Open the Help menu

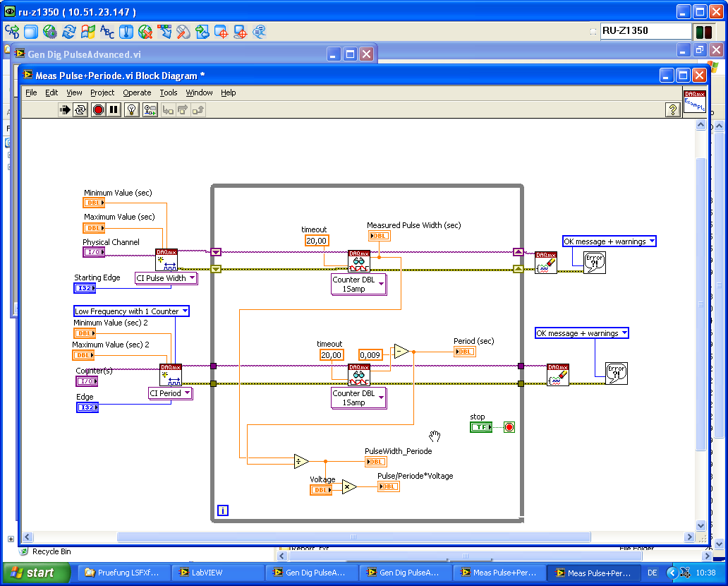pyautogui.click(x=228, y=92)
